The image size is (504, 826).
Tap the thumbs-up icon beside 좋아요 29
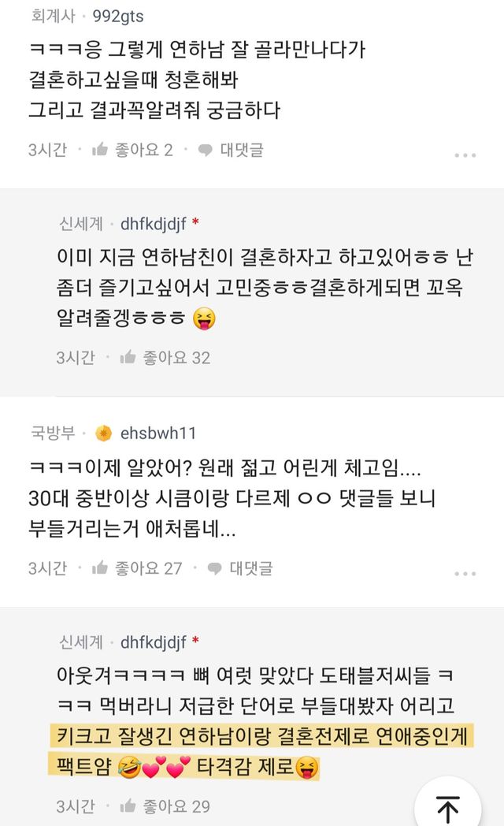pyautogui.click(x=128, y=806)
